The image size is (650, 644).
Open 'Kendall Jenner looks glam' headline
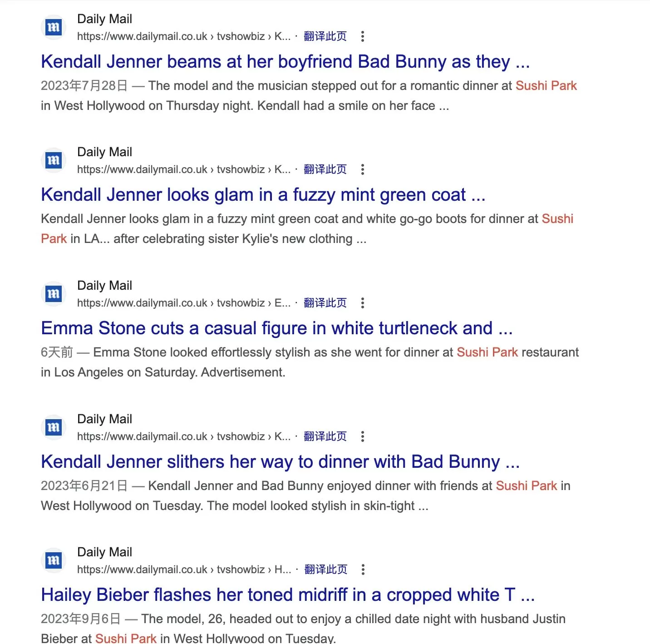pyautogui.click(x=263, y=195)
